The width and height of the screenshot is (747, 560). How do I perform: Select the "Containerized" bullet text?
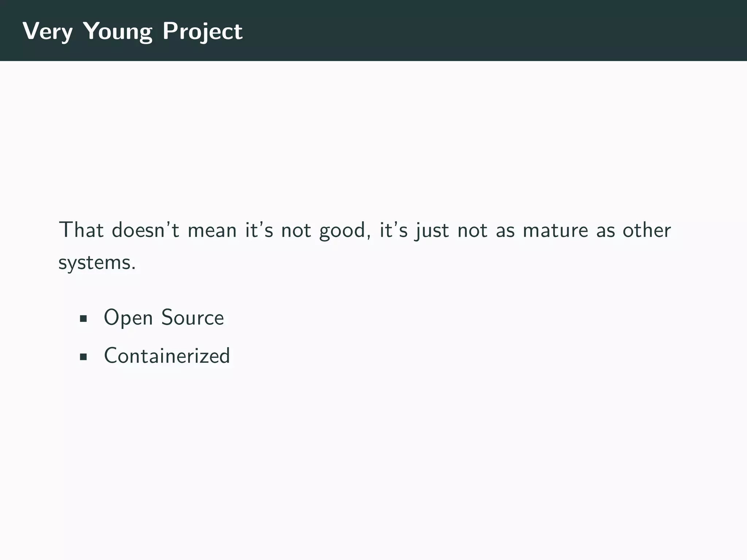coord(167,355)
